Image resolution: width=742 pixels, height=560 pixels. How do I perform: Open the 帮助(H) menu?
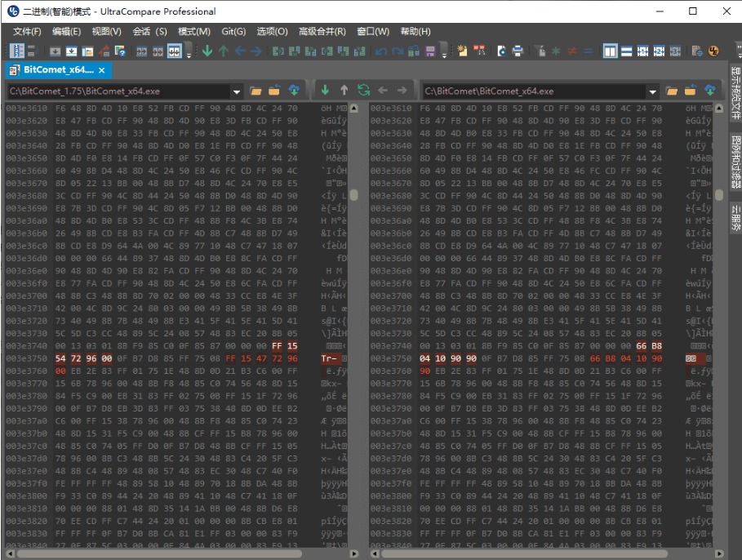(415, 31)
